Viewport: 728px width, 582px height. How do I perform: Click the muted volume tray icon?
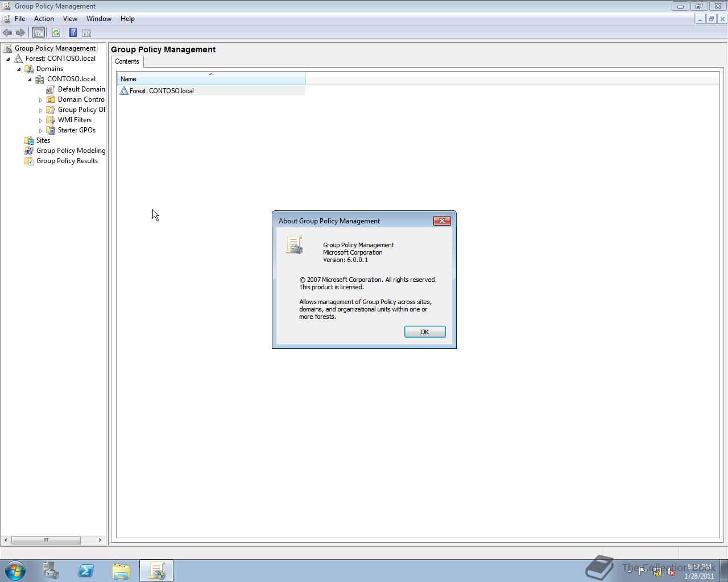[671, 572]
